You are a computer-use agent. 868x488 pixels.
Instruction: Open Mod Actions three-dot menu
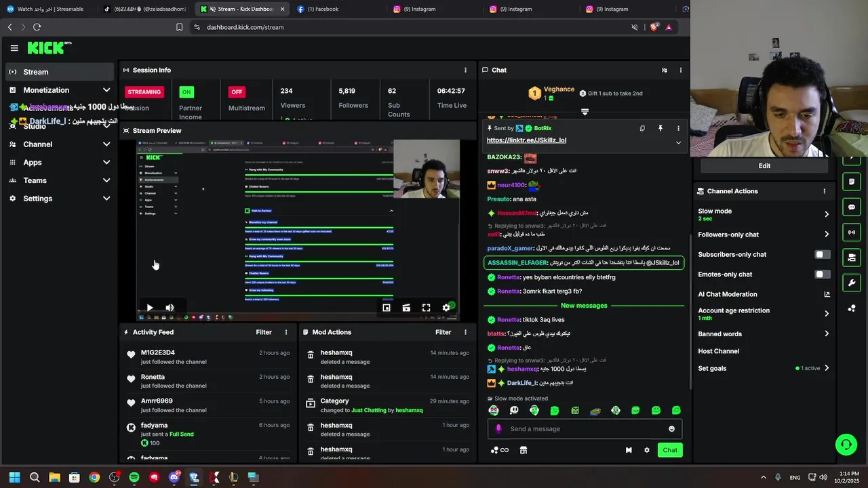point(465,332)
